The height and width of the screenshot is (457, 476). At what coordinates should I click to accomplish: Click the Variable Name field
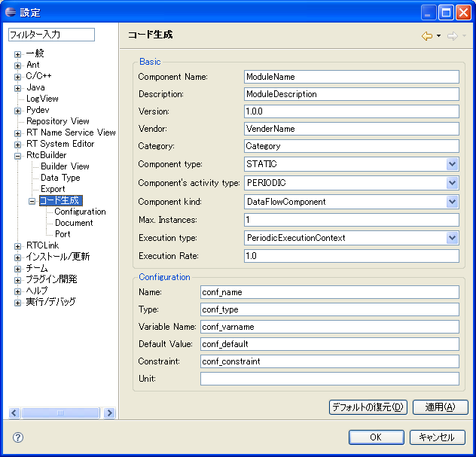click(330, 327)
